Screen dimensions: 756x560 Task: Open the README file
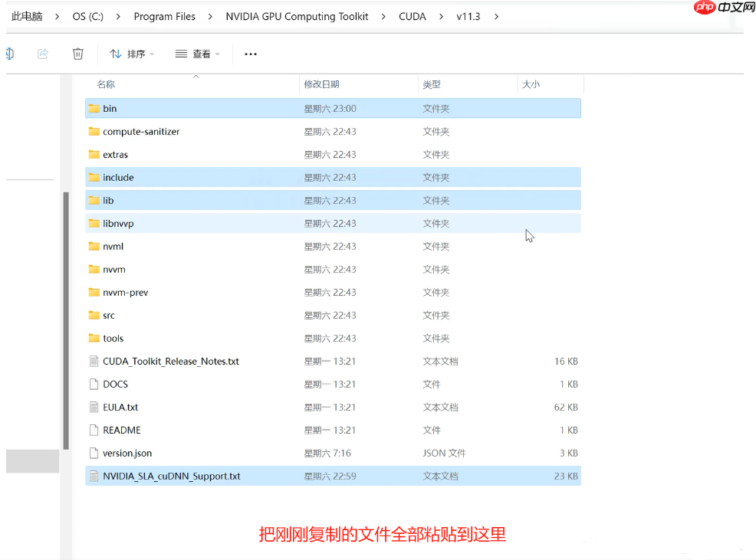tap(122, 430)
